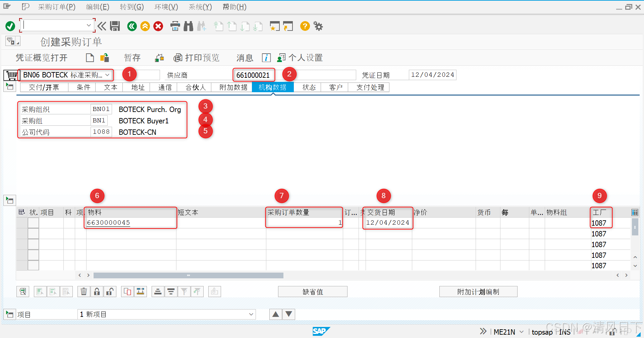Open help with the yellow question mark
Screen dimensions: 644x338
305,26
